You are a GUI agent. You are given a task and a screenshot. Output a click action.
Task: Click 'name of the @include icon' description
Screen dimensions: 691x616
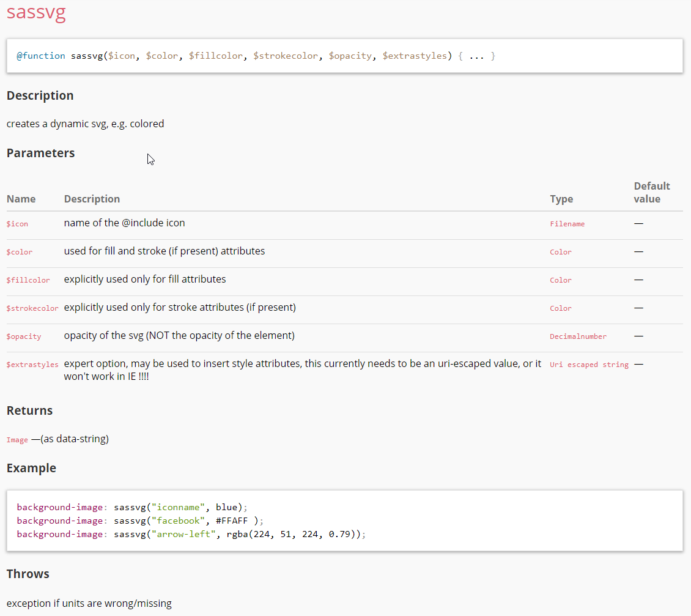click(x=124, y=223)
